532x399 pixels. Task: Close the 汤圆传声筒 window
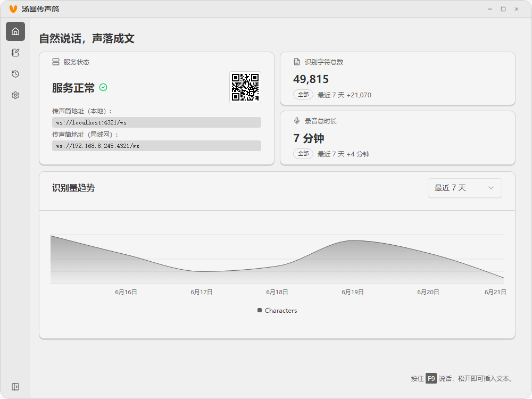pyautogui.click(x=517, y=9)
